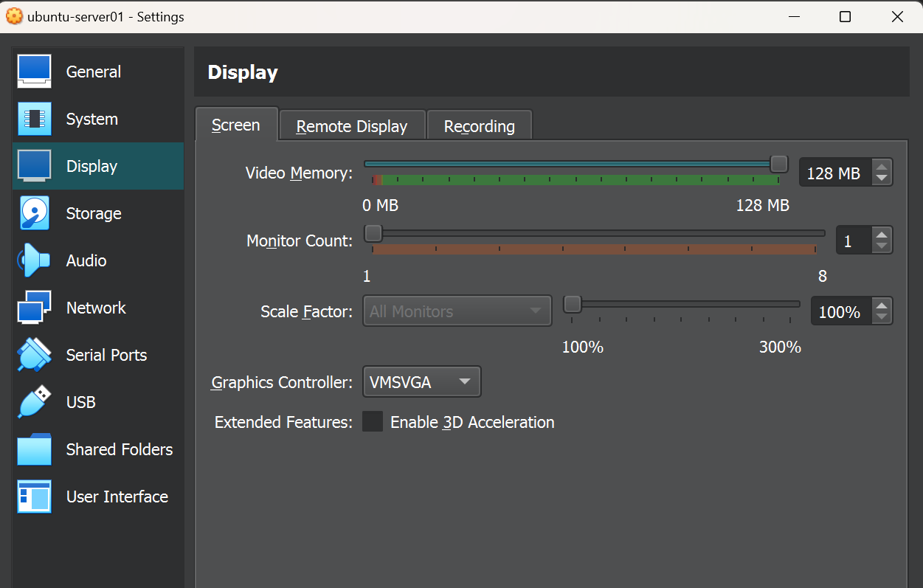Click the Monitor Count value field
This screenshot has height=588, width=923.
pos(853,241)
